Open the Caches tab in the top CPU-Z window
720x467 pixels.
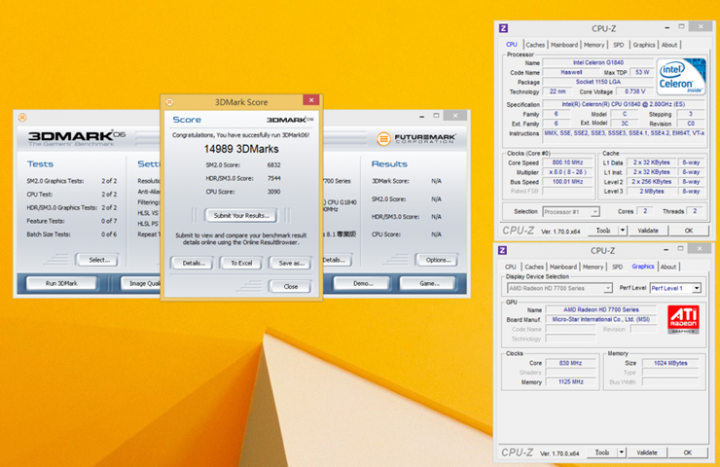coord(535,45)
